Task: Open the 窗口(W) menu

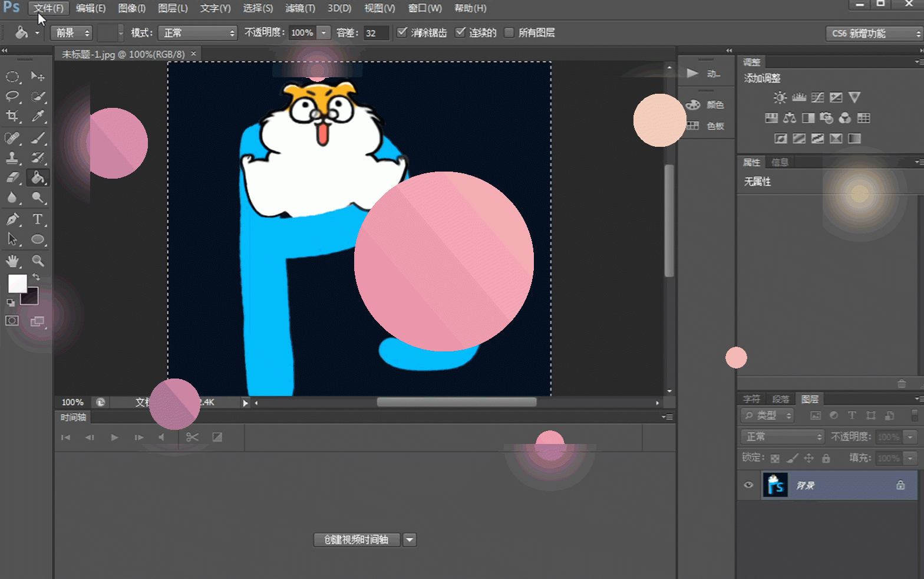Action: coord(425,8)
